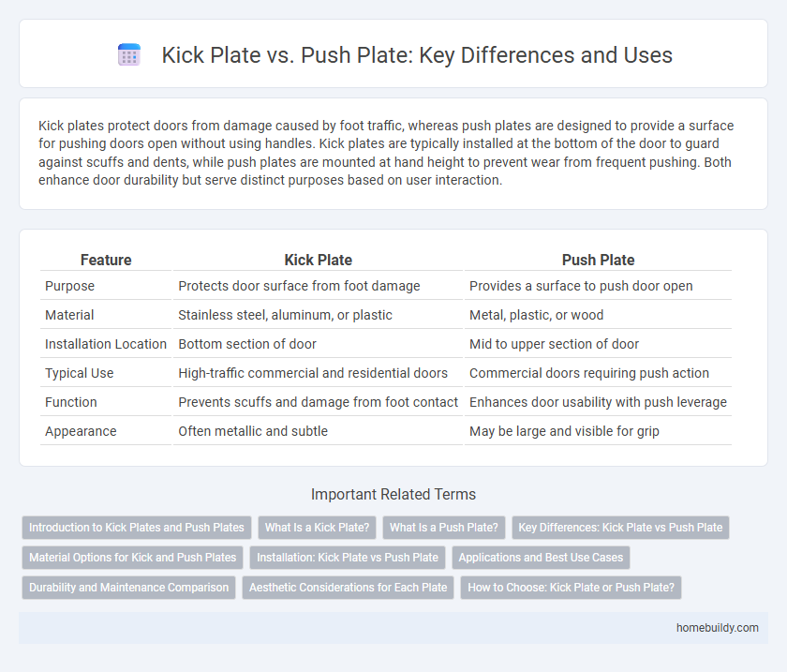
Task: Select 'Durability and Maintenance Comparison' tag
Action: coord(128,588)
